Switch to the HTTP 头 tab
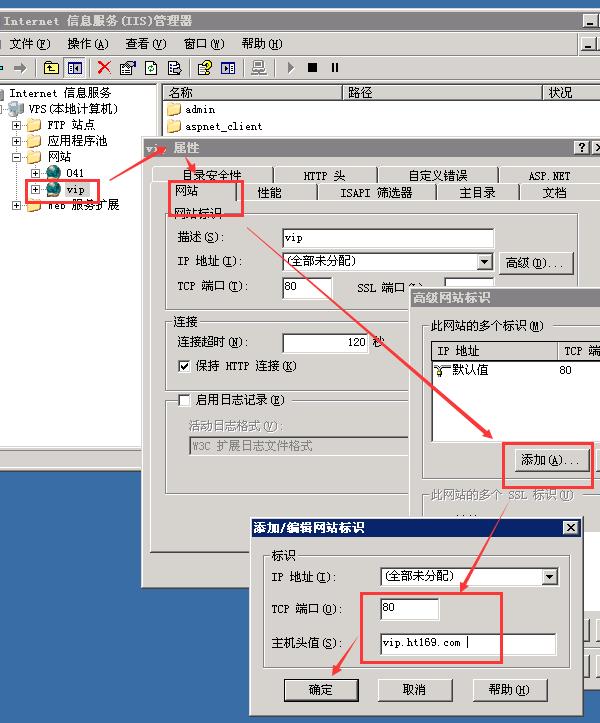 (x=324, y=176)
